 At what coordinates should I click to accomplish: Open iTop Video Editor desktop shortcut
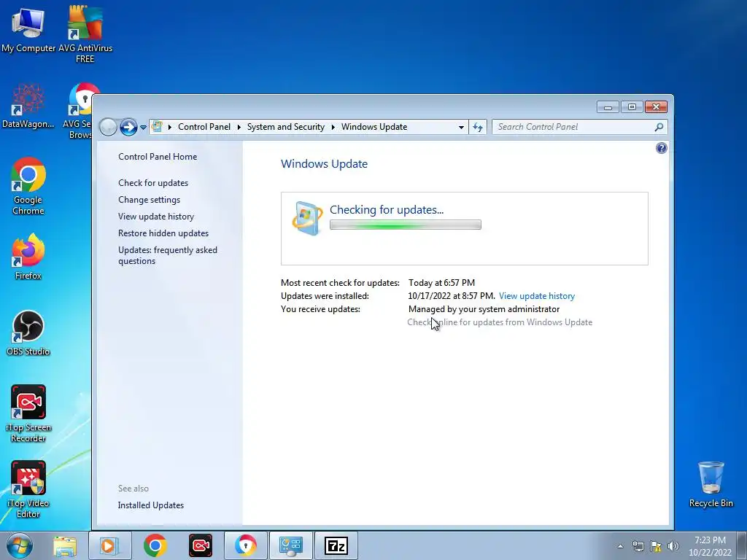[28, 489]
